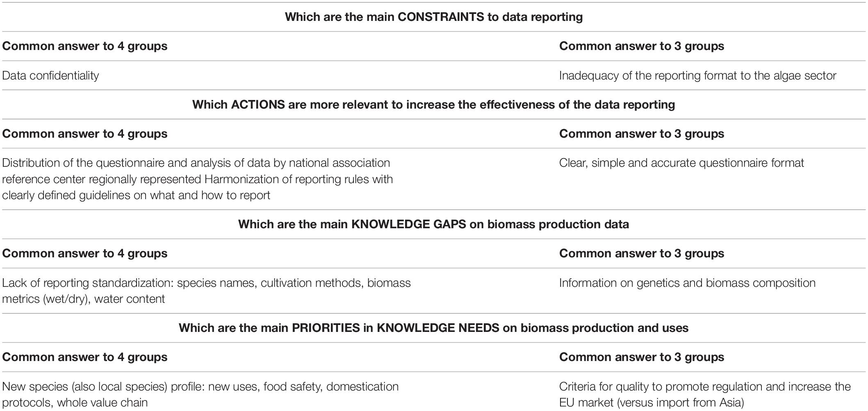This screenshot has width=868, height=411.
Task: Click Common answer to 4 groups under PRIORITIES
Action: click(85, 357)
